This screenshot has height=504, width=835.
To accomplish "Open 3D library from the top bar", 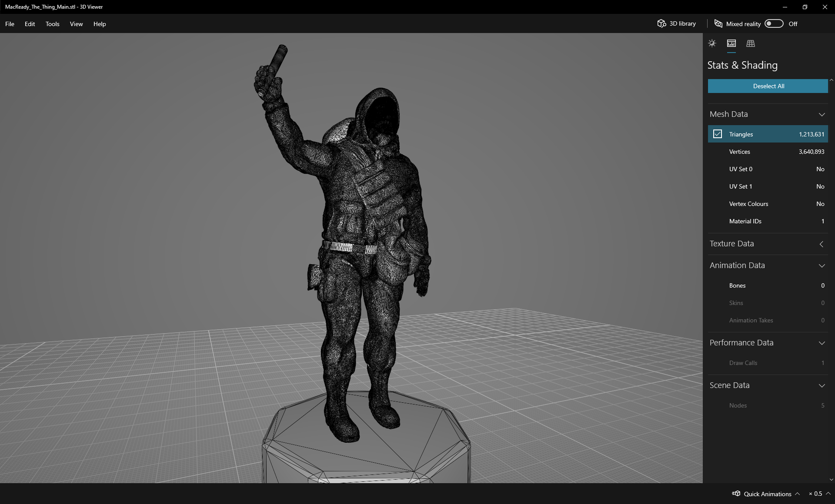I will (681, 23).
